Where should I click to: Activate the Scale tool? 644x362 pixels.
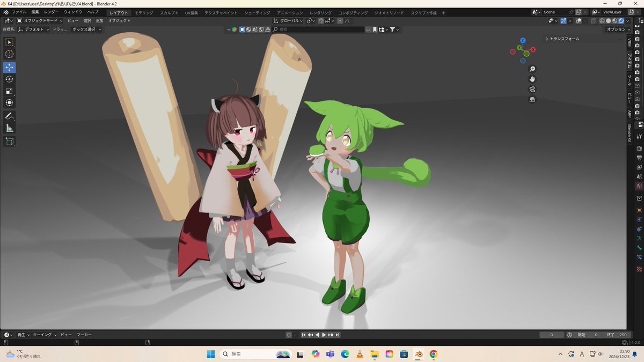(9, 91)
